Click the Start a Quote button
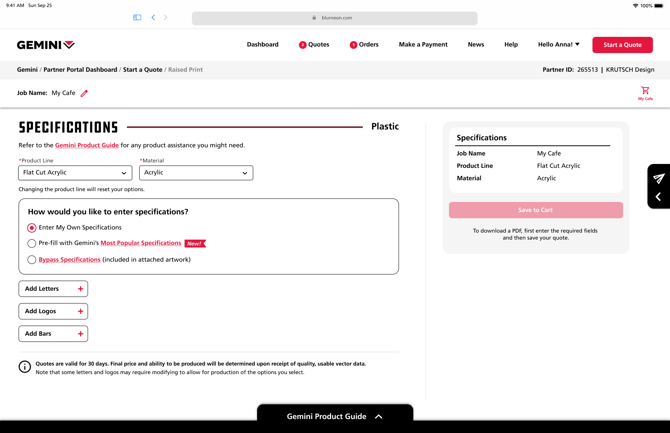The height and width of the screenshot is (433, 670). [622, 45]
